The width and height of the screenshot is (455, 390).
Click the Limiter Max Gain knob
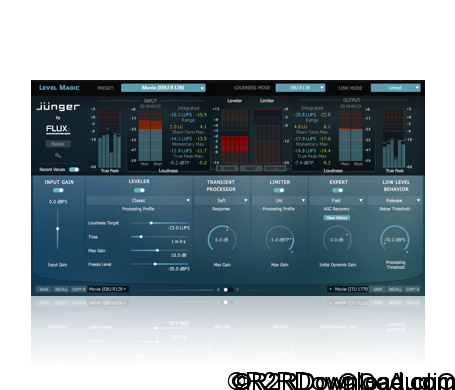click(x=279, y=240)
